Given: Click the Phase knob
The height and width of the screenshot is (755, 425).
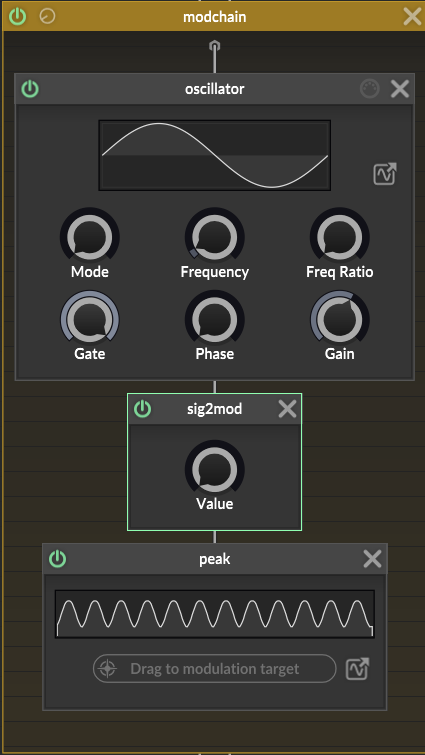Looking at the screenshot, I should tap(215, 319).
